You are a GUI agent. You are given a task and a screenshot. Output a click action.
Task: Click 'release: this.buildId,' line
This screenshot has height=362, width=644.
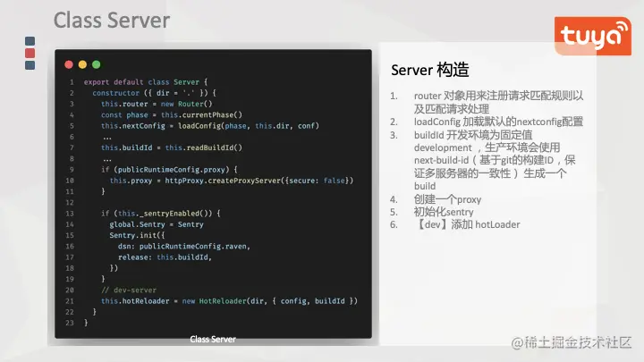(x=165, y=257)
